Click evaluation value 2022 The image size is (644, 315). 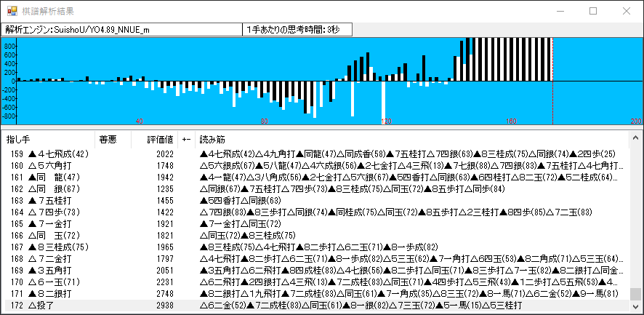pos(165,154)
